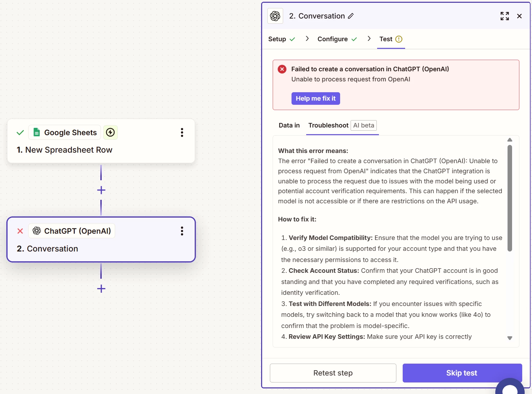
Task: Open the Test tab
Action: [x=391, y=39]
